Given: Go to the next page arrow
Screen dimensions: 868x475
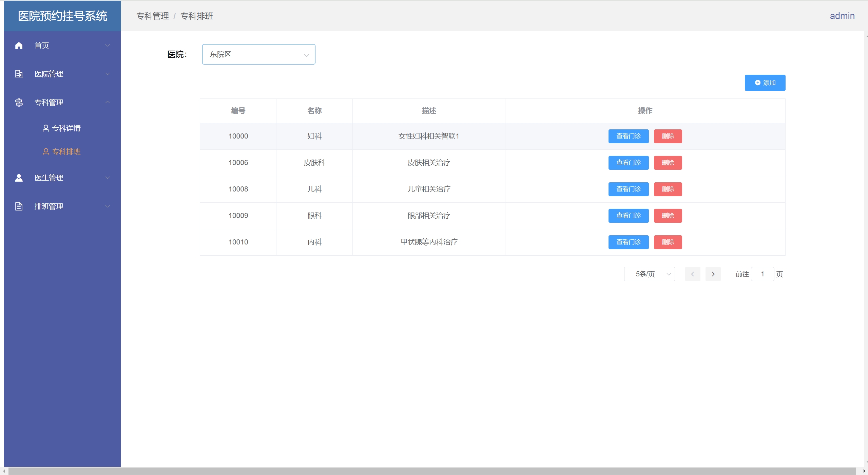Looking at the screenshot, I should 713,274.
